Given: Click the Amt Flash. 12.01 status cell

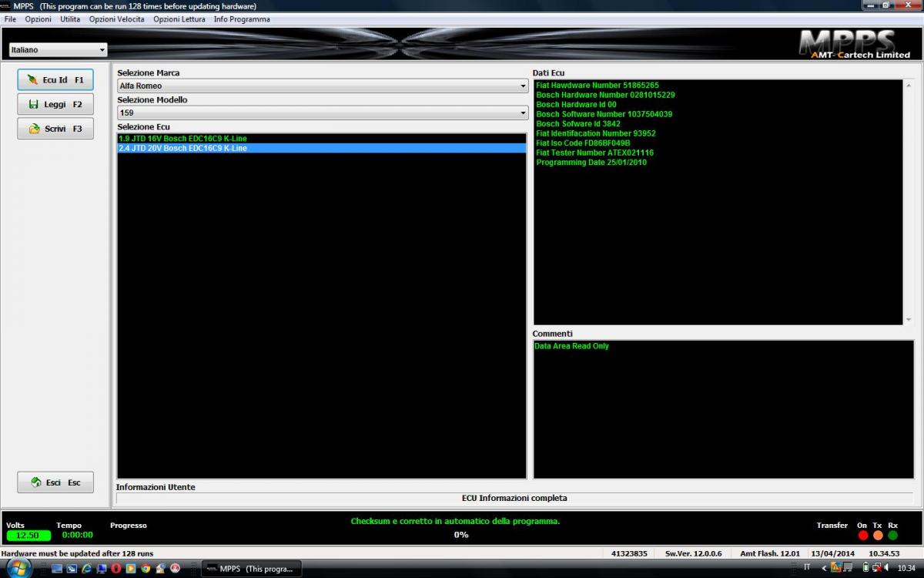Looking at the screenshot, I should pyautogui.click(x=770, y=554).
